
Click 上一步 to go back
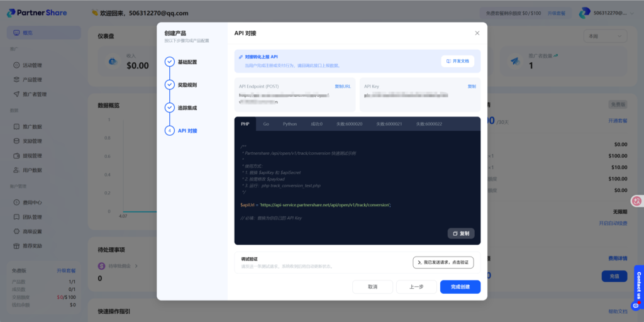pos(416,287)
